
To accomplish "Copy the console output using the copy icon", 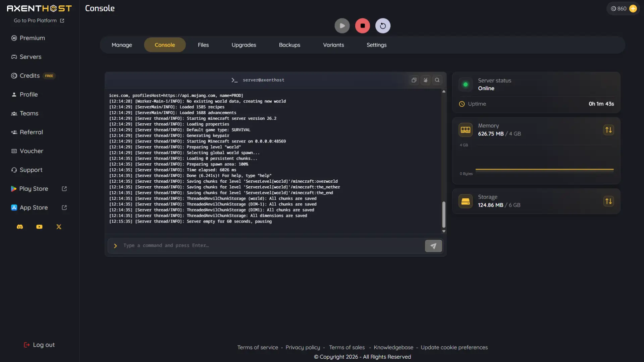I will click(x=414, y=80).
